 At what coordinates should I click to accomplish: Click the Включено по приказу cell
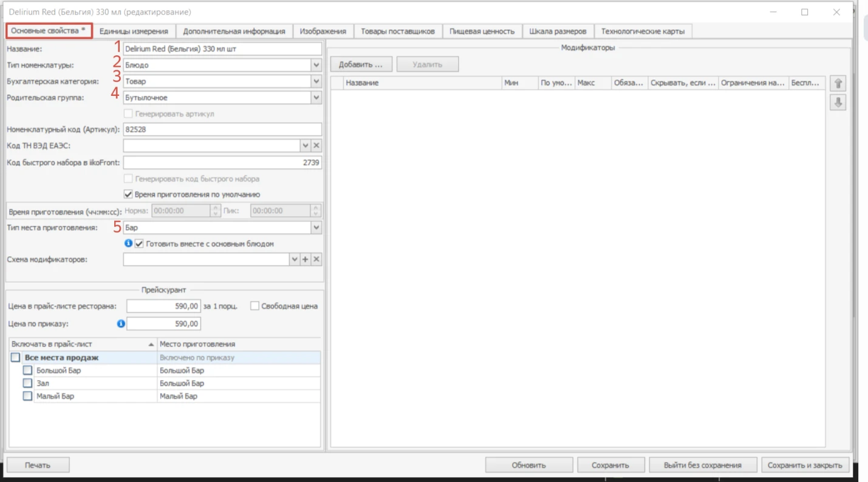(x=239, y=358)
